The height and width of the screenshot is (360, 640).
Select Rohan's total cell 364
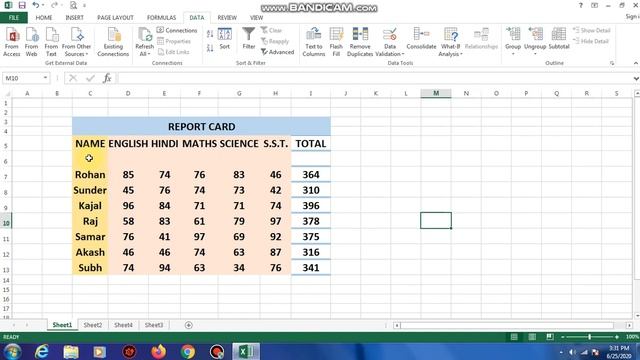[311, 175]
